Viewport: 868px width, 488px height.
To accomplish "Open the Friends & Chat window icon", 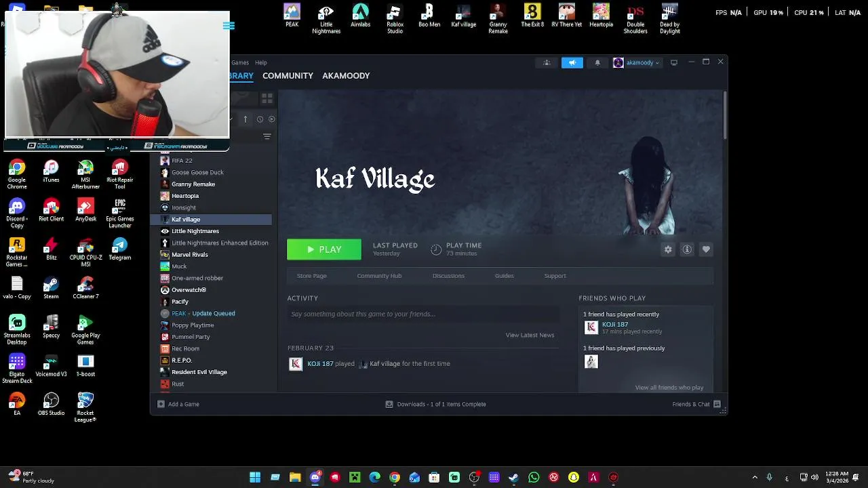I will (x=717, y=404).
